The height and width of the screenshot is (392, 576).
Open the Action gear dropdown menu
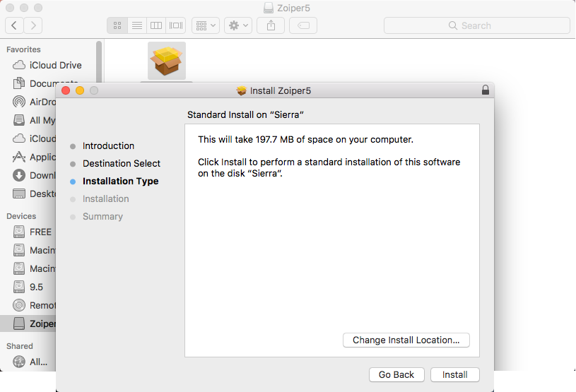click(x=238, y=25)
